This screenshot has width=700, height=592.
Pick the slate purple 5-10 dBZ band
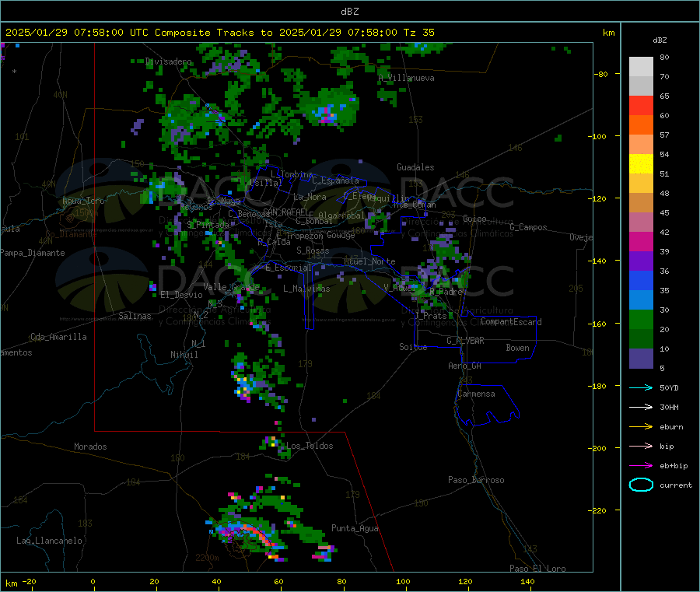click(641, 359)
